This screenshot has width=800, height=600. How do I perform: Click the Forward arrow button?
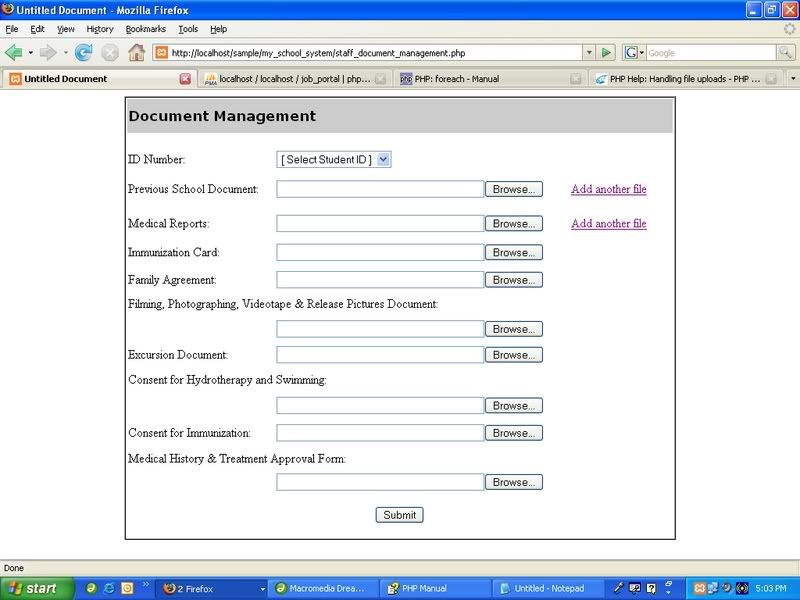(48, 52)
